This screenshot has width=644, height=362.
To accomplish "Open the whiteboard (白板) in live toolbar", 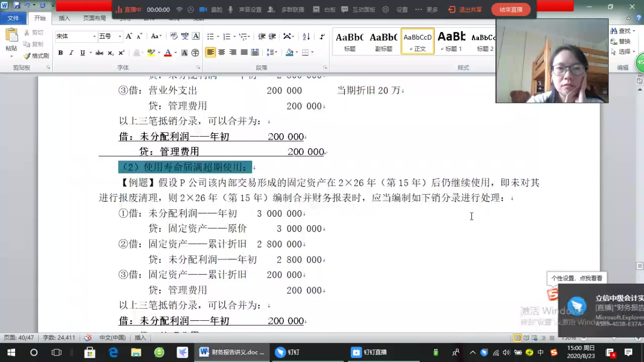I will pos(325,10).
